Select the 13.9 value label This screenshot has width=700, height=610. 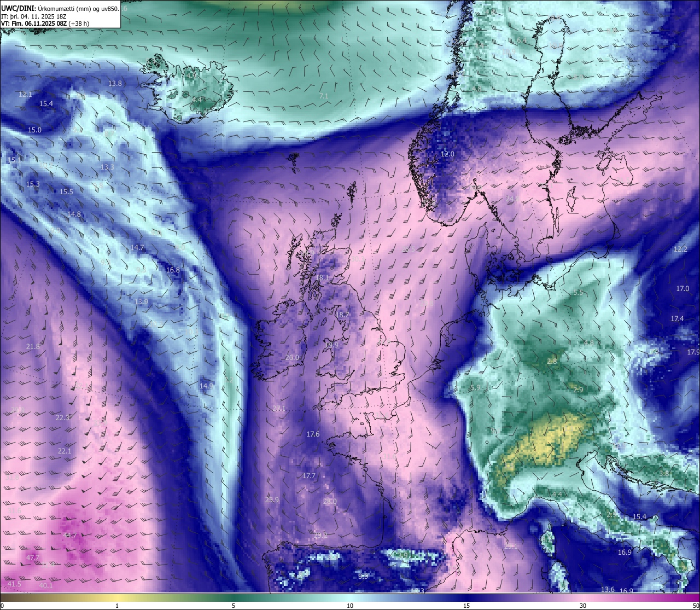tap(141, 301)
